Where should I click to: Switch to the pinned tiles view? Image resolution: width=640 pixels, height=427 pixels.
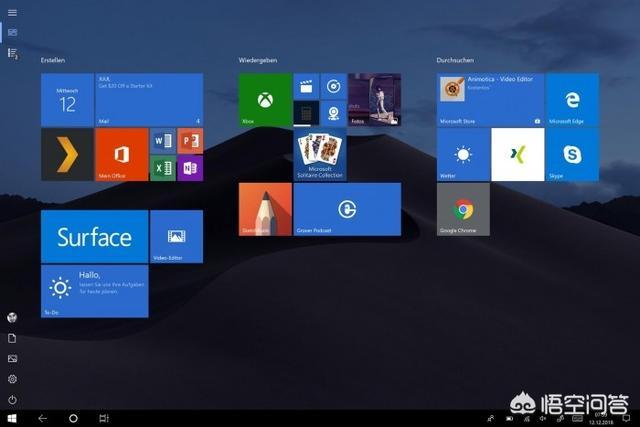point(12,32)
